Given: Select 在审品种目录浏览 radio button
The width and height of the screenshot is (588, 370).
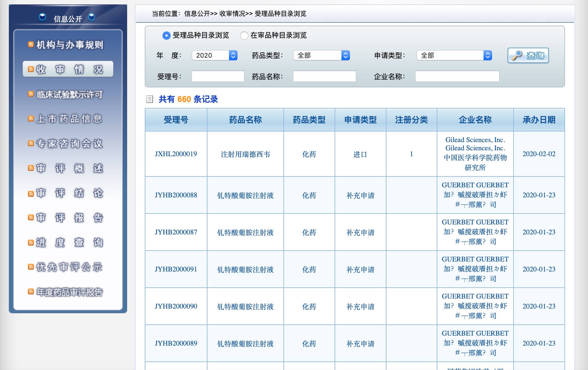Looking at the screenshot, I should (244, 36).
